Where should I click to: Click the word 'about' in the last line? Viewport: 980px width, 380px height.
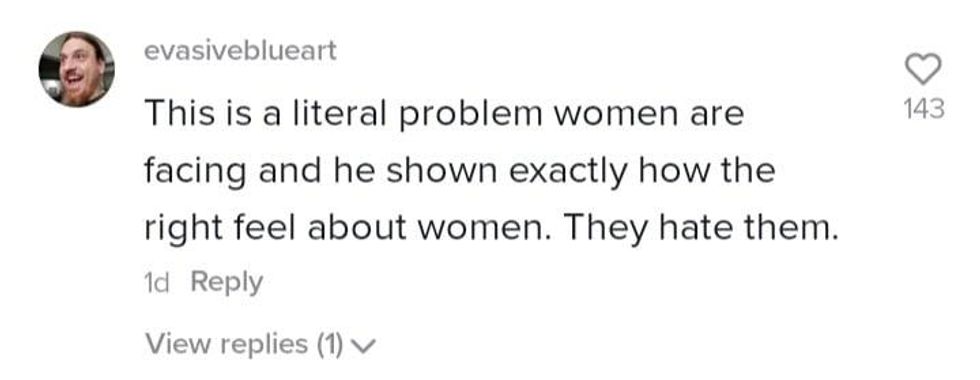point(357,229)
